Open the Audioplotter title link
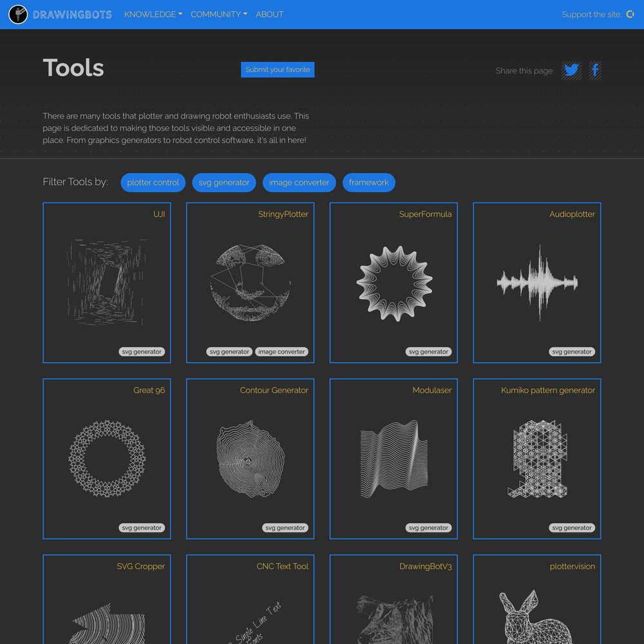 [x=572, y=214]
